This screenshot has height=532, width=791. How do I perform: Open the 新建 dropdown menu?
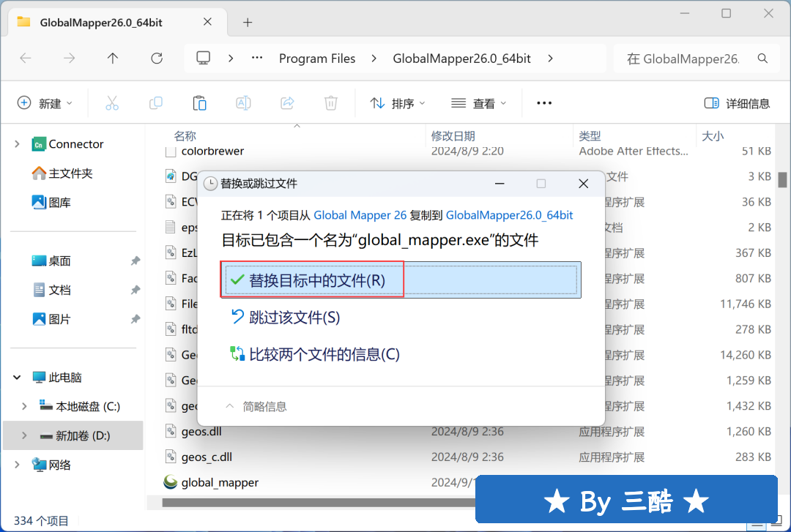(x=45, y=103)
